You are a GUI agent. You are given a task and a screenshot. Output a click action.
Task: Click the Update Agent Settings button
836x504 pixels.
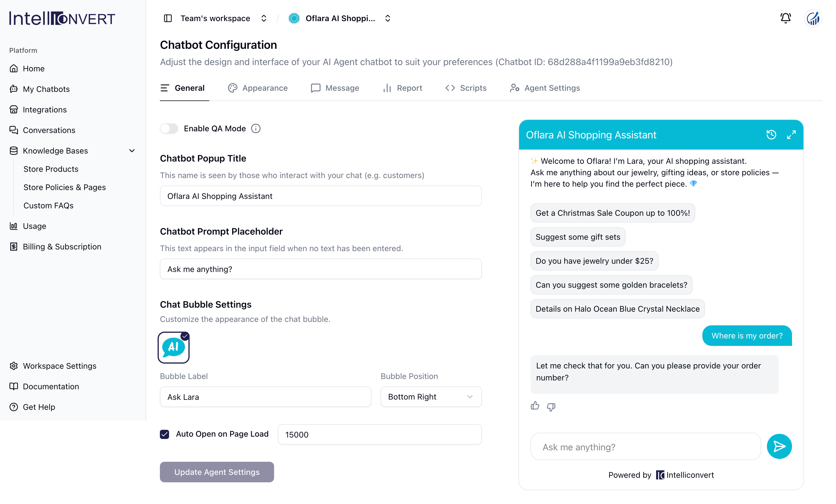[x=217, y=472]
